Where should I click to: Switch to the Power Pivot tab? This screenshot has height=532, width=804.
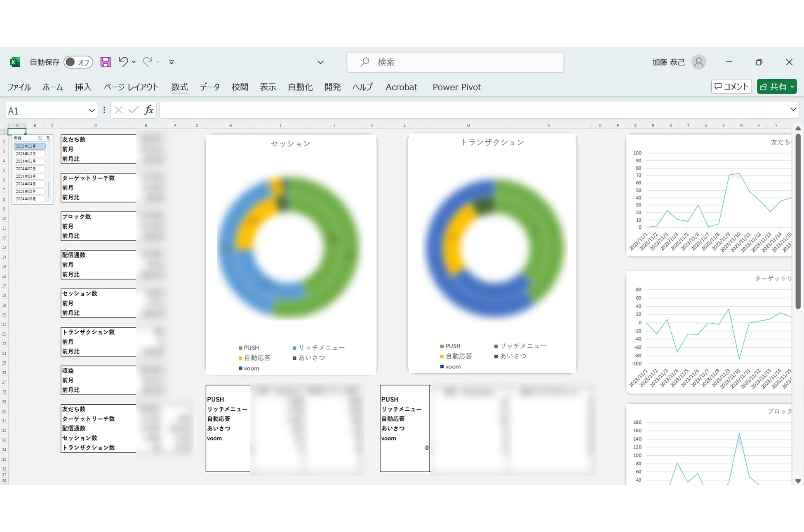click(456, 87)
